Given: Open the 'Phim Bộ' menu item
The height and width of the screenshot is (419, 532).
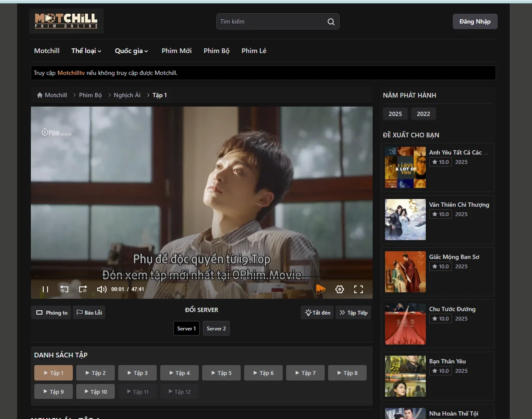Looking at the screenshot, I should click(216, 51).
